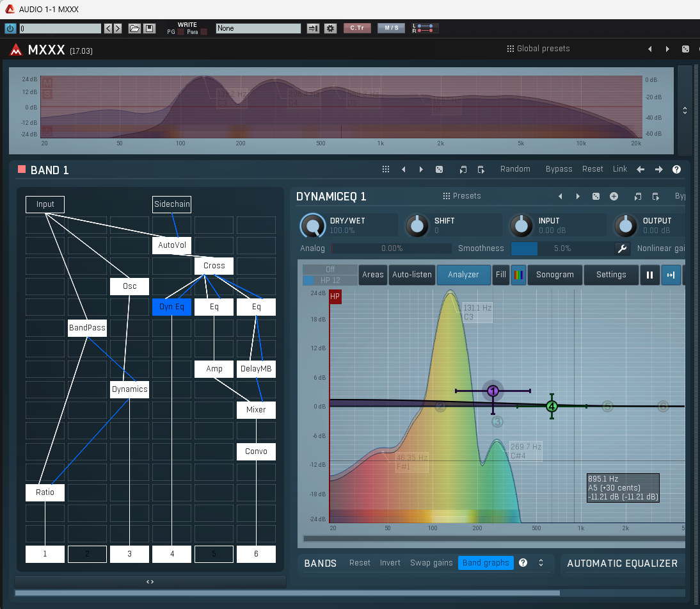Screen dimensions: 700x609
Task: Open Global presets browser
Action: tap(538, 48)
